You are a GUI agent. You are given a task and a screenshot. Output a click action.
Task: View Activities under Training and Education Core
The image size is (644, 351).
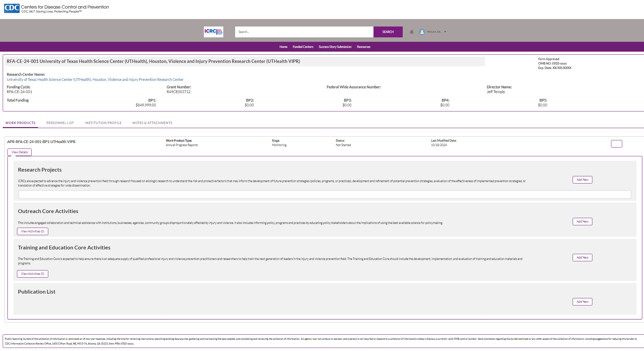point(33,274)
